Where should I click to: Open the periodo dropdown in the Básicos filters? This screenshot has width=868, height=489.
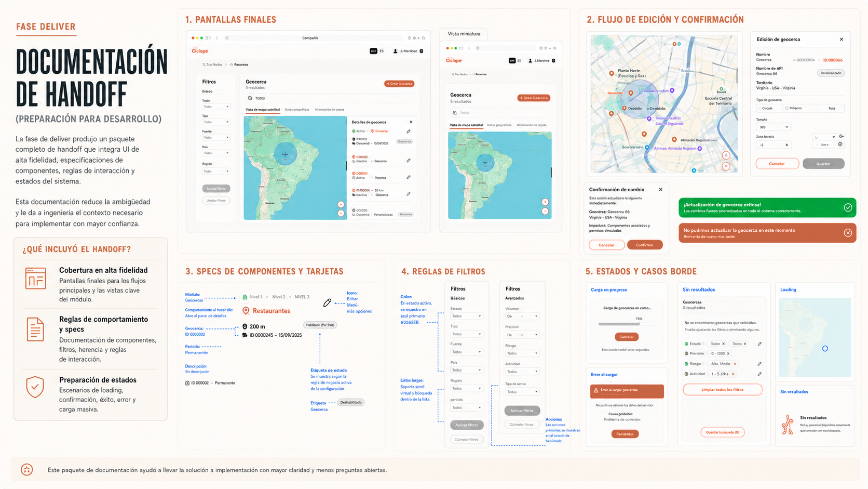(466, 407)
